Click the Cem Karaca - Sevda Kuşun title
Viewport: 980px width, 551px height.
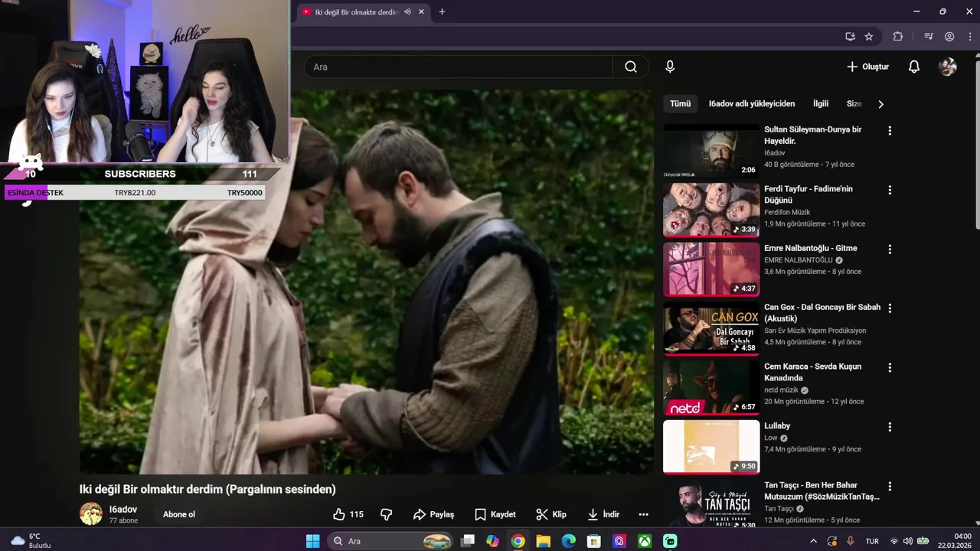click(812, 372)
